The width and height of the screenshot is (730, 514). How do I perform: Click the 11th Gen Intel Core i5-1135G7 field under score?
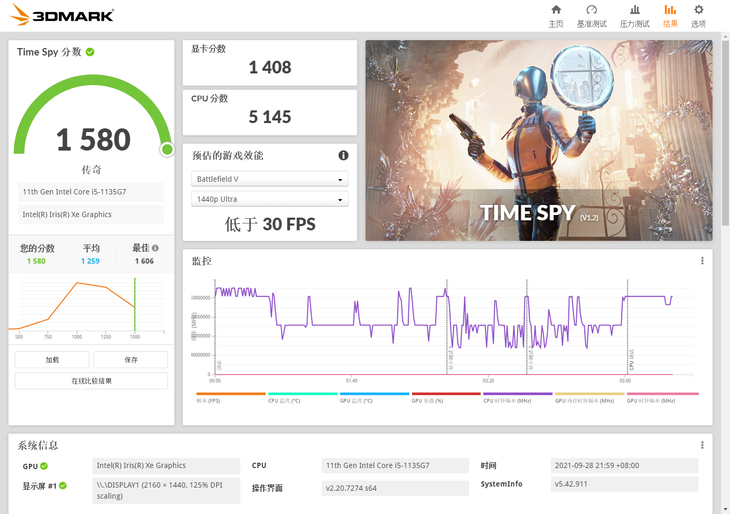91,192
